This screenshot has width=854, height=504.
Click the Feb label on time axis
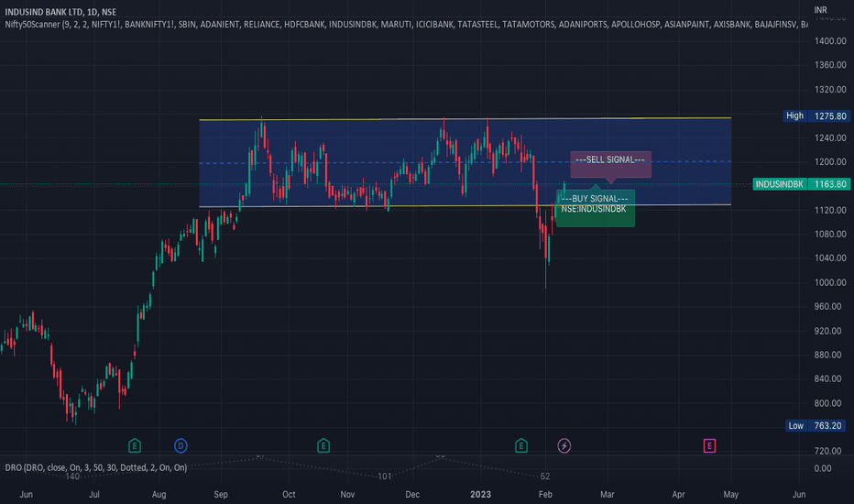(x=545, y=494)
